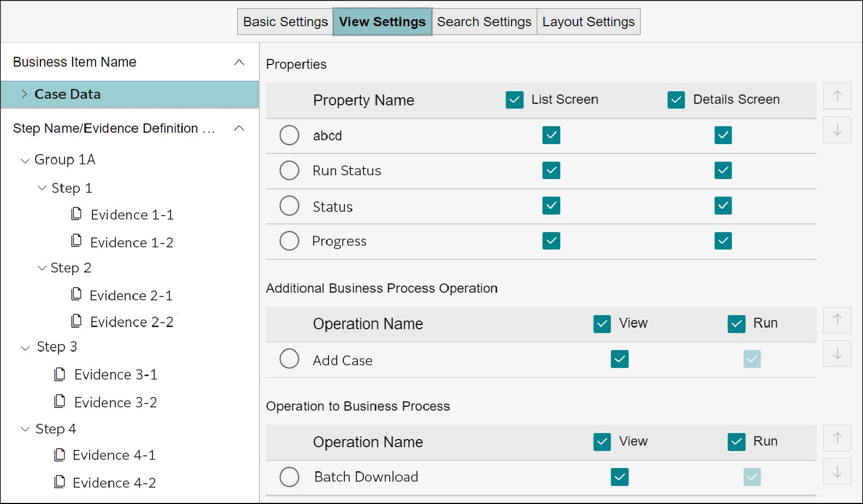Move property down in Properties table
The image size is (863, 504).
(x=837, y=130)
